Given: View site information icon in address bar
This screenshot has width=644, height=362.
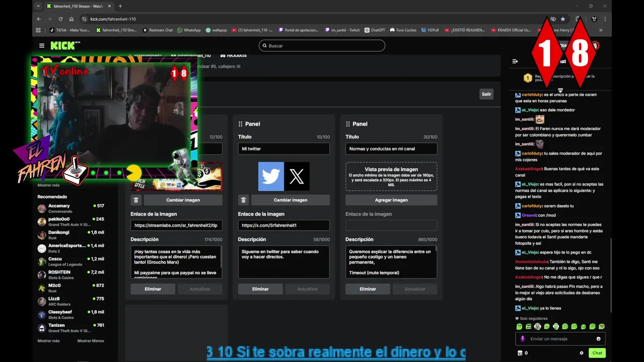Looking at the screenshot, I should tap(84, 19).
